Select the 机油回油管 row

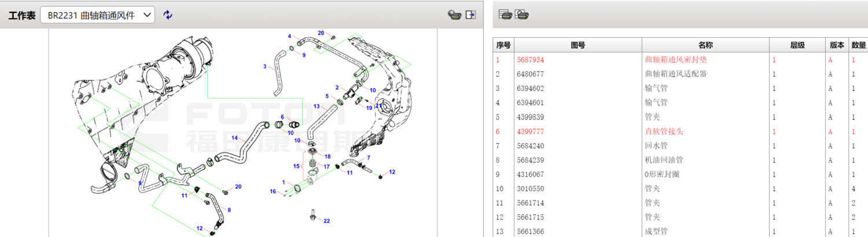tap(664, 160)
